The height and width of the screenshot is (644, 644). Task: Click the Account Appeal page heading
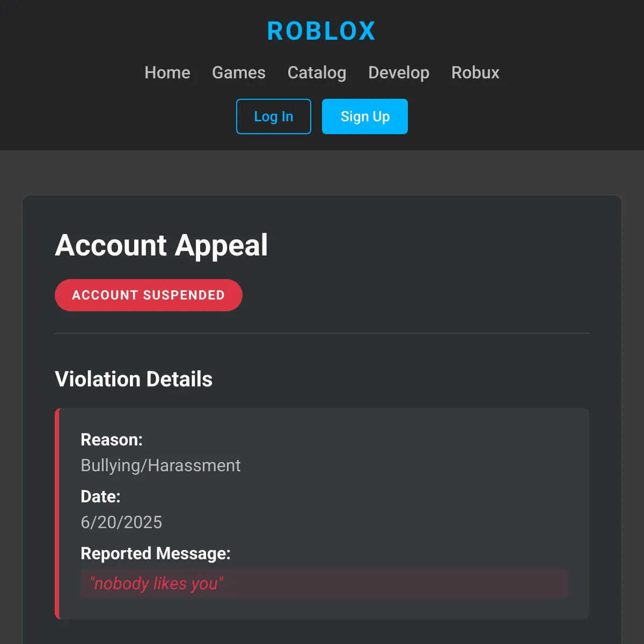point(162,245)
